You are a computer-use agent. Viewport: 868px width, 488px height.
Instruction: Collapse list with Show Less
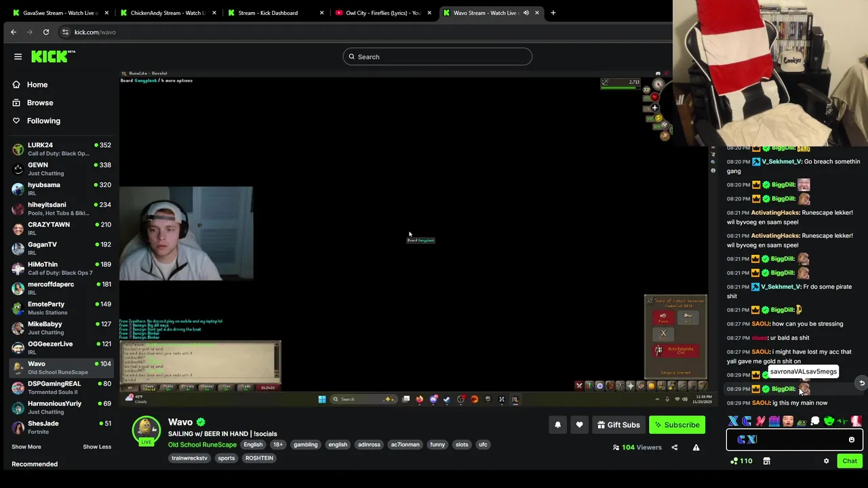coord(97,447)
